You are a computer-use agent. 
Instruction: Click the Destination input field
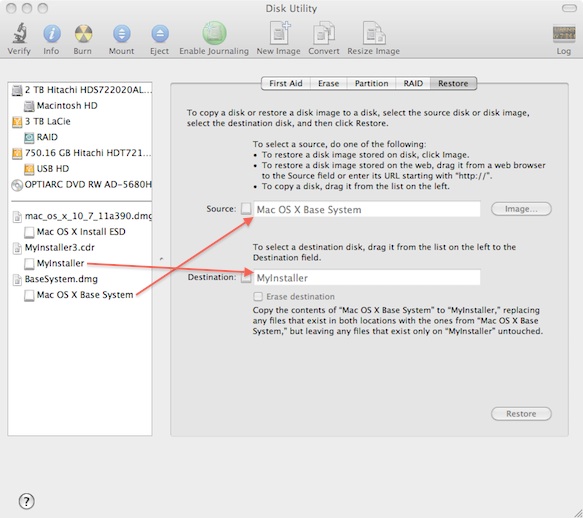point(367,278)
